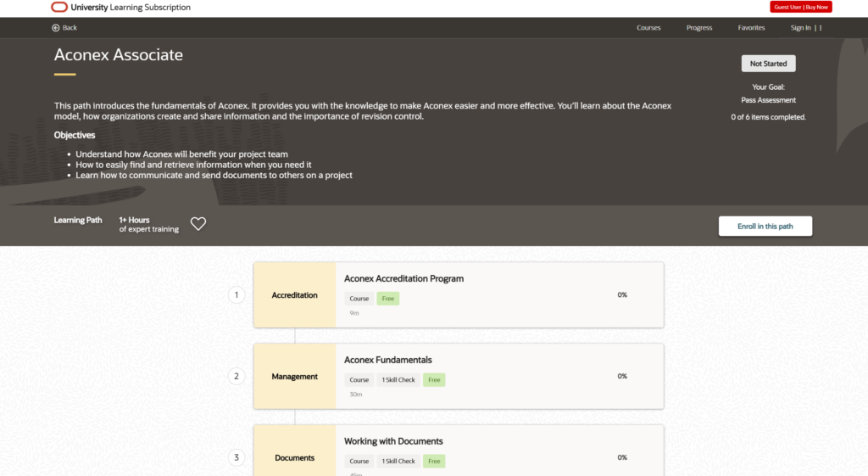Go to Favorites in top navigation
Image resolution: width=868 pixels, height=476 pixels.
click(751, 28)
